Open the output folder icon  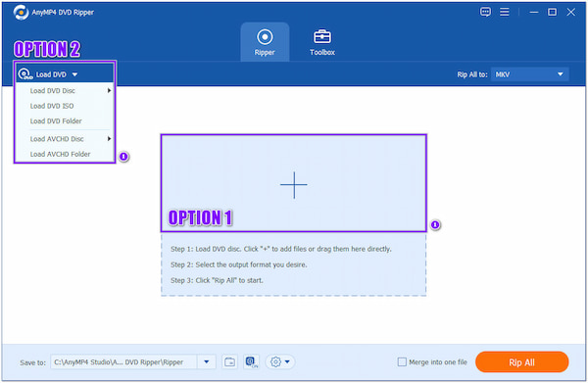click(229, 362)
